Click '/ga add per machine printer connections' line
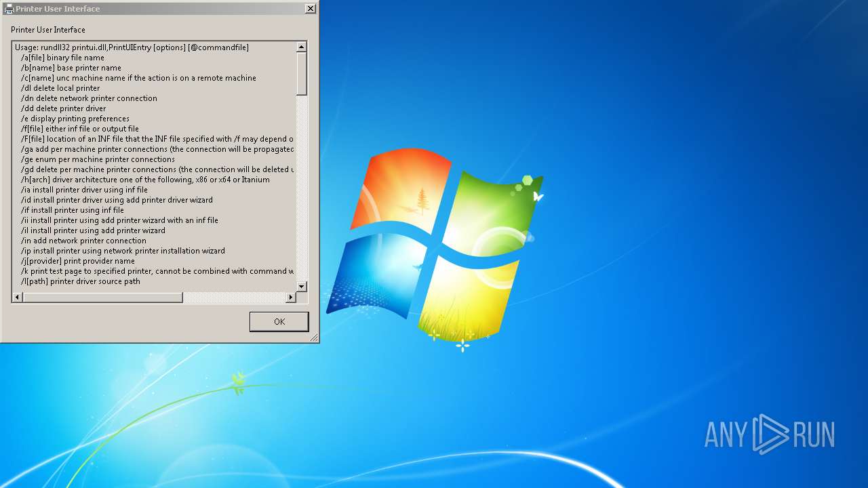The image size is (868, 488). [157, 149]
